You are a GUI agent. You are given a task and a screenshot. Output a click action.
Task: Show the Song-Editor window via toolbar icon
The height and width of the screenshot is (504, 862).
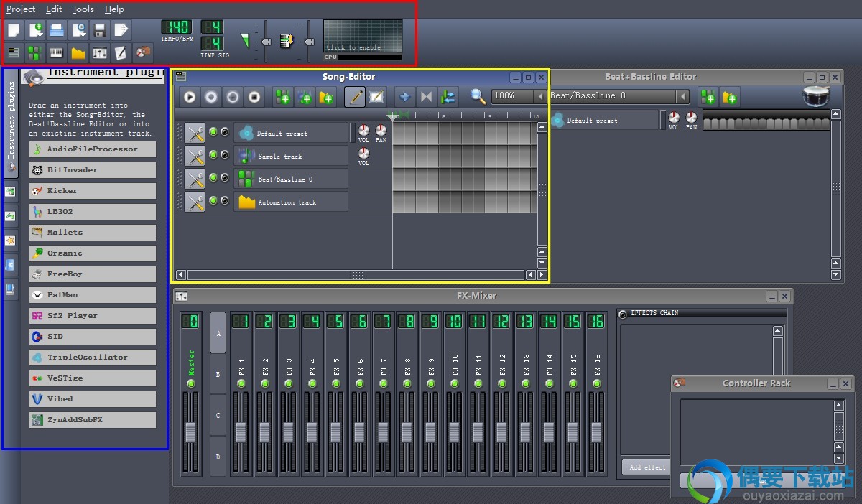[13, 52]
